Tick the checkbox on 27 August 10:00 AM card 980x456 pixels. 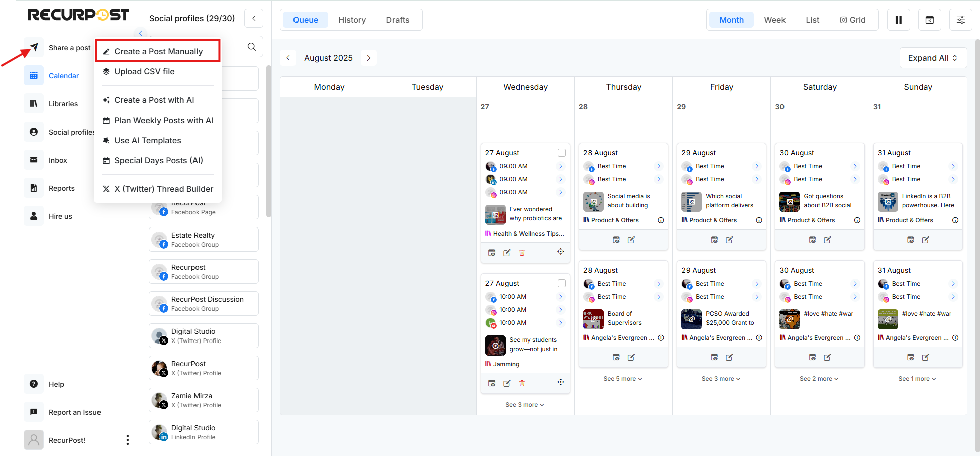pyautogui.click(x=562, y=283)
